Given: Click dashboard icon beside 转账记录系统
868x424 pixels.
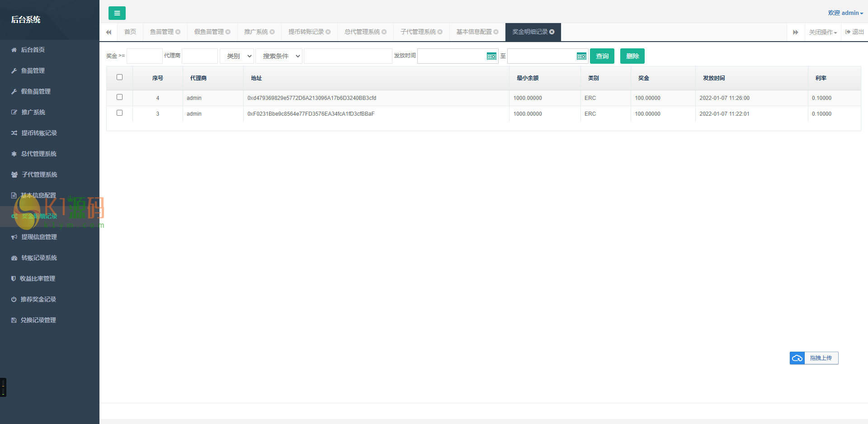Looking at the screenshot, I should point(14,258).
